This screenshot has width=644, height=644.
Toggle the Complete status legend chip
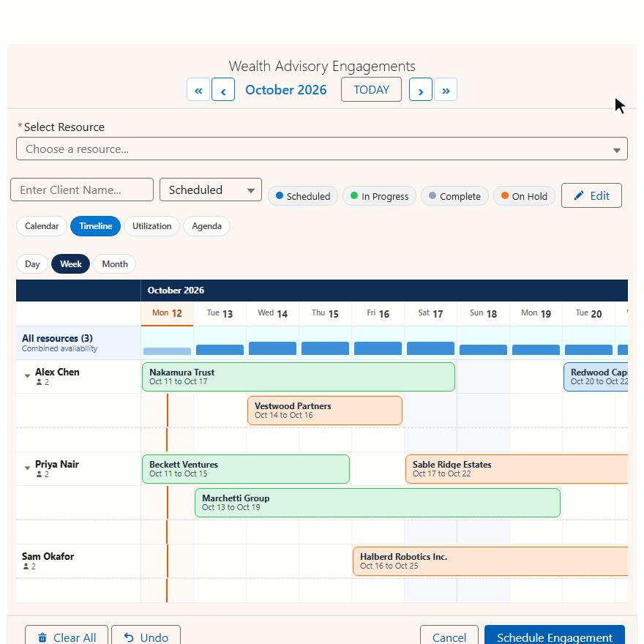pyautogui.click(x=454, y=196)
